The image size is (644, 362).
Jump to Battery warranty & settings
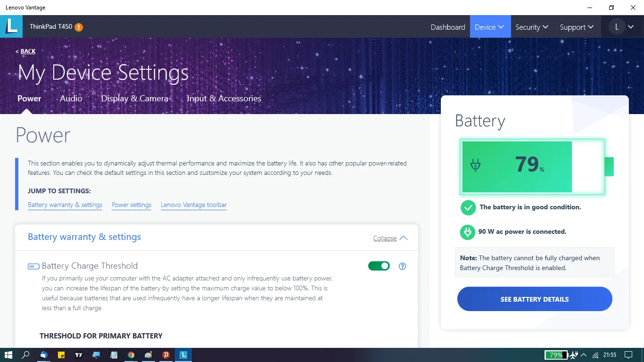coord(65,205)
